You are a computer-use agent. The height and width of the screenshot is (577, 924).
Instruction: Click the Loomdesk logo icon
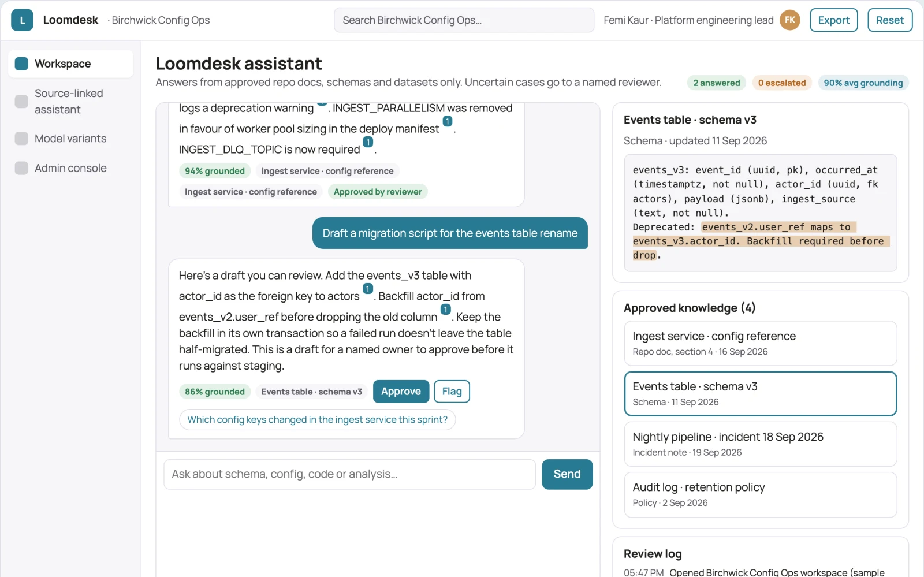coord(22,20)
